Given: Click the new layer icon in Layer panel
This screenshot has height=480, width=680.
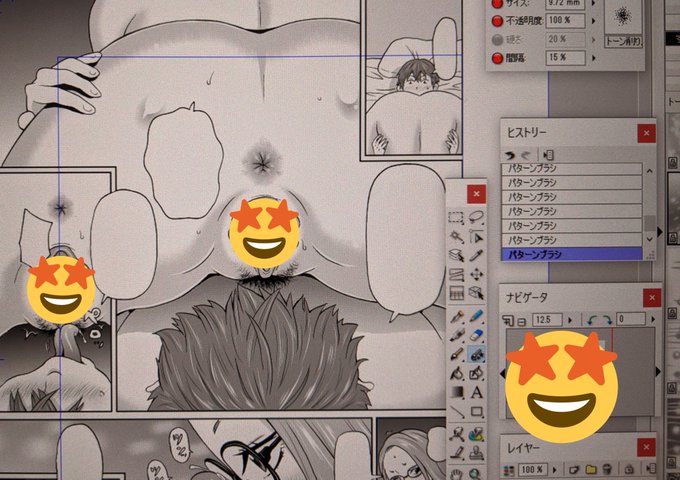Looking at the screenshot, I should click(574, 469).
